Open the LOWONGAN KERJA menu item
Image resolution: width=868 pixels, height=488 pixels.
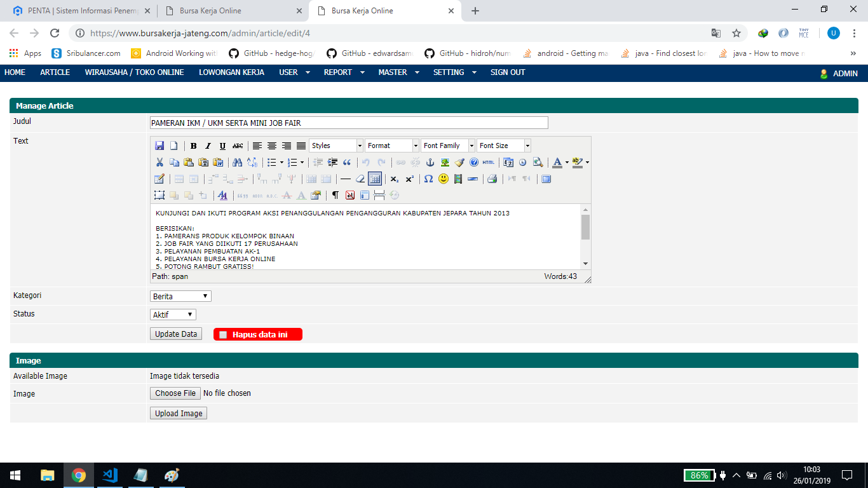click(231, 72)
